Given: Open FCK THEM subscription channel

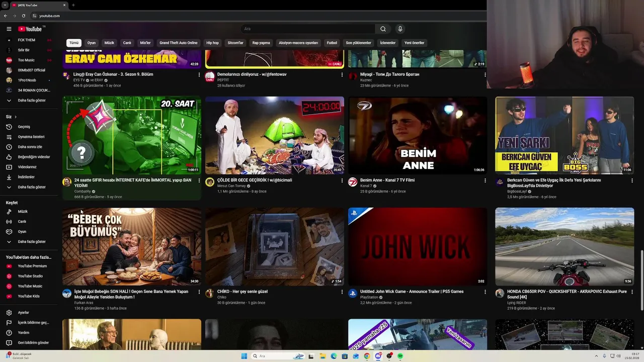Looking at the screenshot, I should coord(28,40).
